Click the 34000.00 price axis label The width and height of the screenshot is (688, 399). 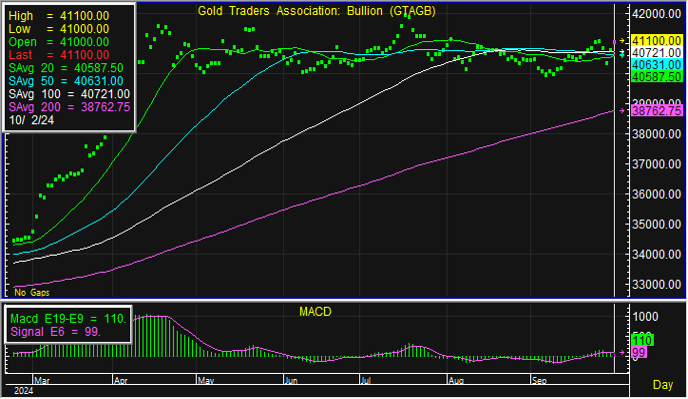656,255
